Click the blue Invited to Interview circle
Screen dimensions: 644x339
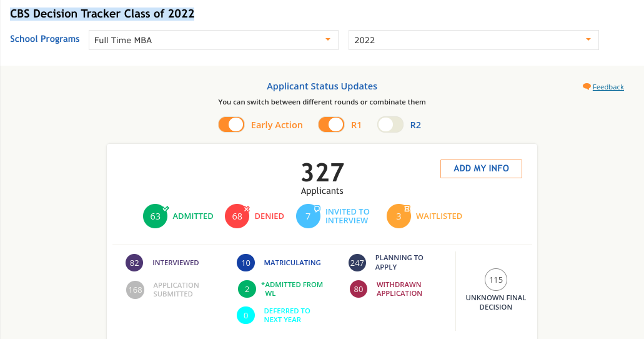pos(308,216)
